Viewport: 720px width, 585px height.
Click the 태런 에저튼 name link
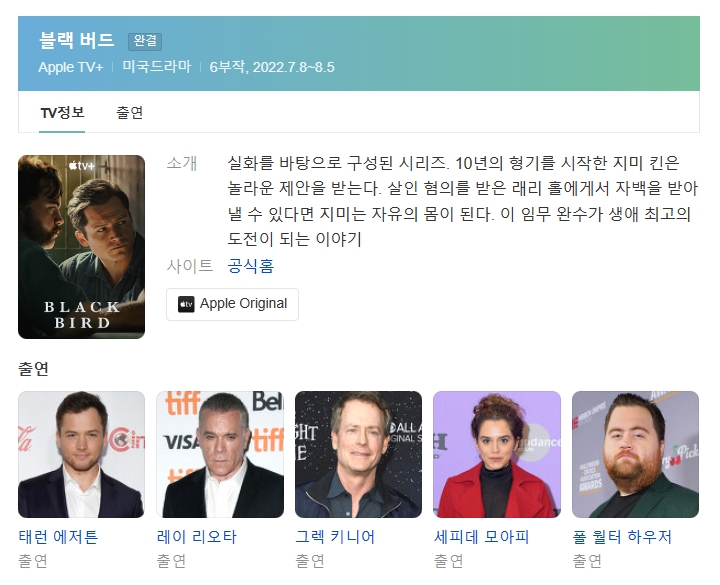[58, 537]
